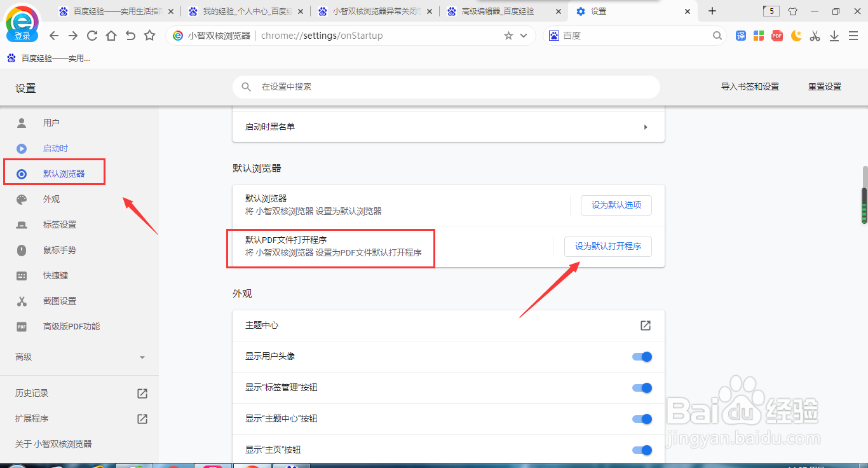This screenshot has height=468, width=868.
Task: Expand the 高级 settings section
Action: click(x=79, y=357)
